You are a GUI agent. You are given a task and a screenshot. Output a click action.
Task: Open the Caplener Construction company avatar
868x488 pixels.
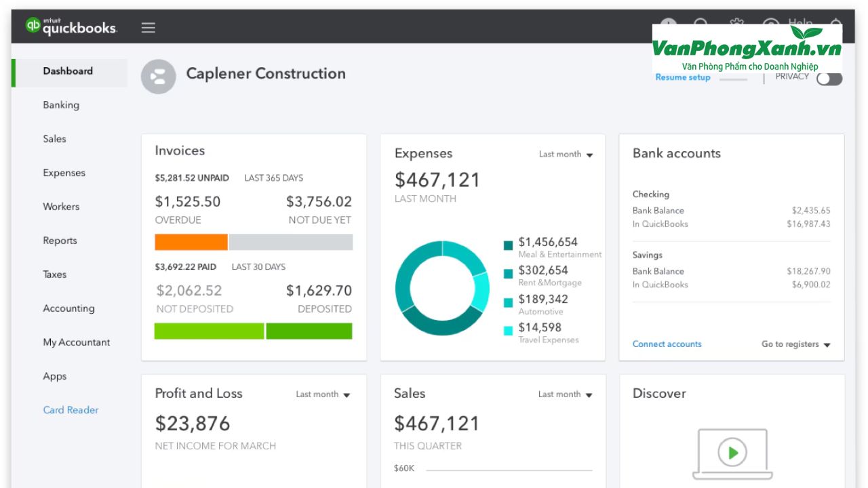point(159,76)
